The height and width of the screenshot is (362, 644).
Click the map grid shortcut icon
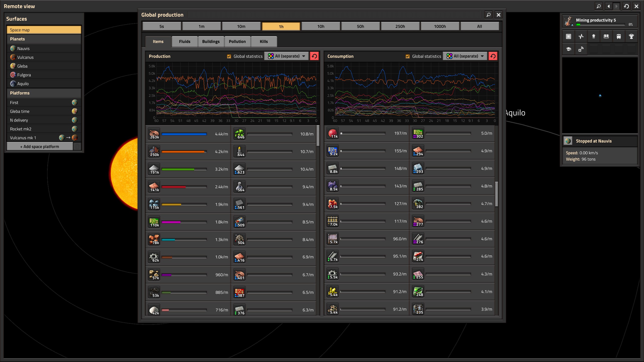[568, 36]
